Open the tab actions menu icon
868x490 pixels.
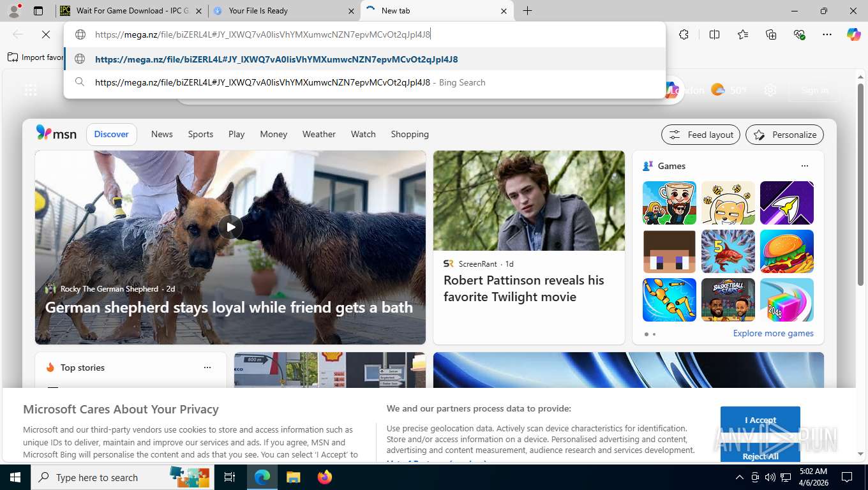pos(38,11)
